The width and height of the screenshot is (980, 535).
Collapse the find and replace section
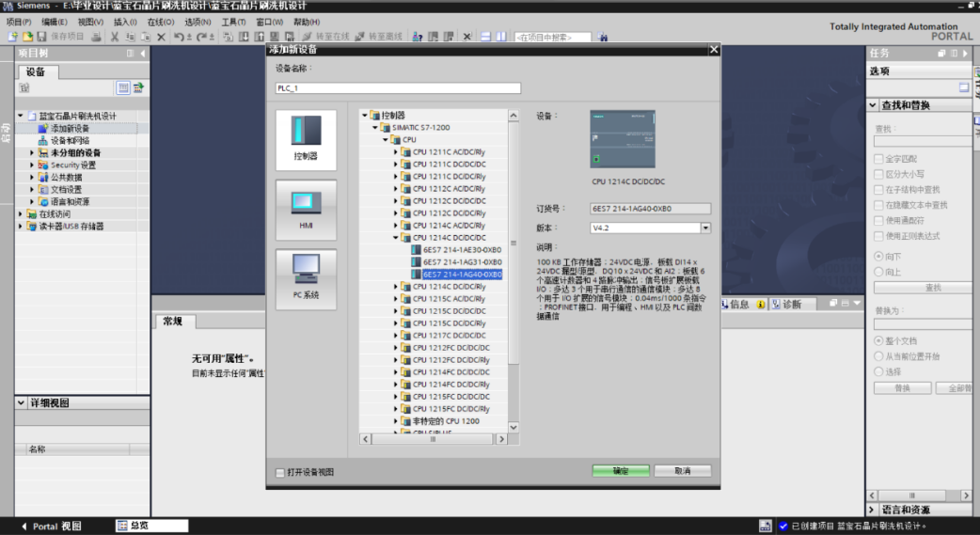tap(873, 105)
